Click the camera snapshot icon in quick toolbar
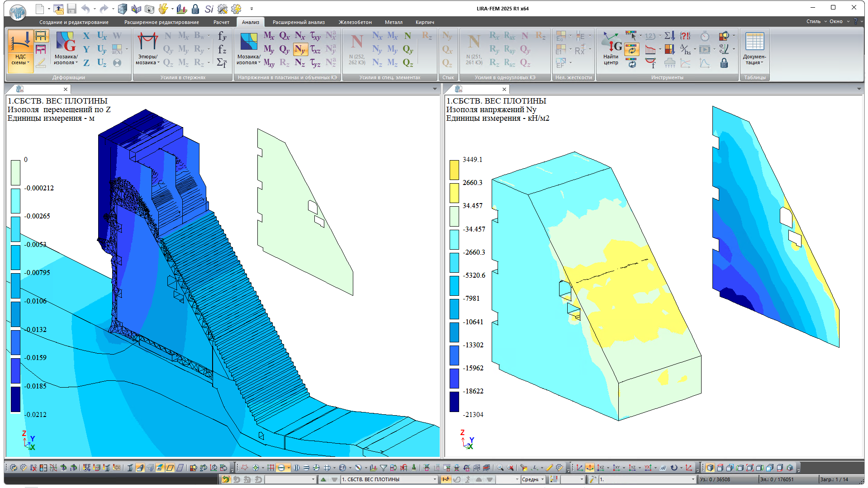868x488 pixels. [x=149, y=9]
